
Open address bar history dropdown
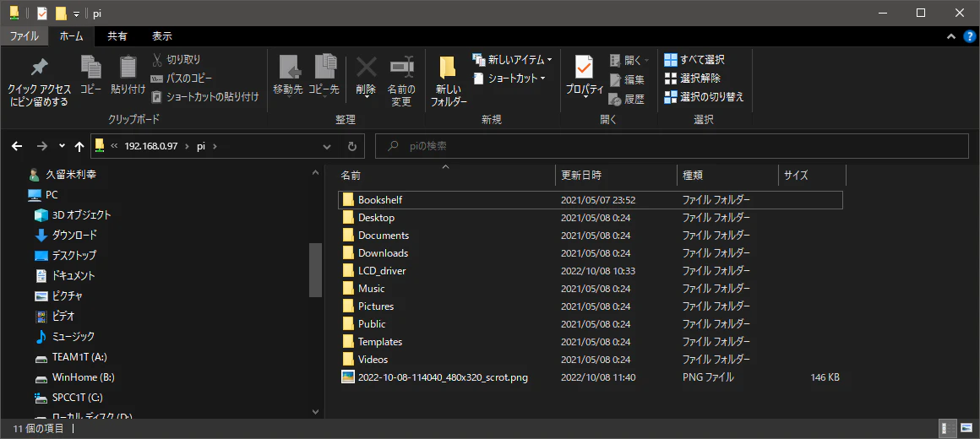coord(327,147)
